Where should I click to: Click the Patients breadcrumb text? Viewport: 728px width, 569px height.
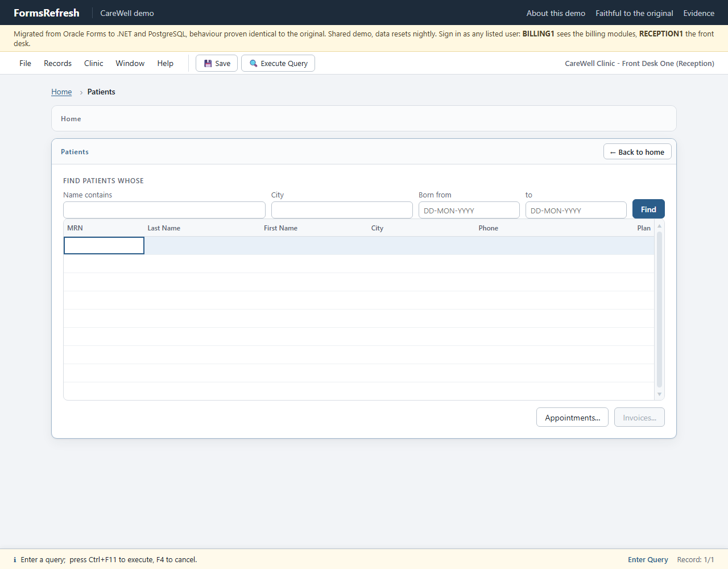[101, 92]
